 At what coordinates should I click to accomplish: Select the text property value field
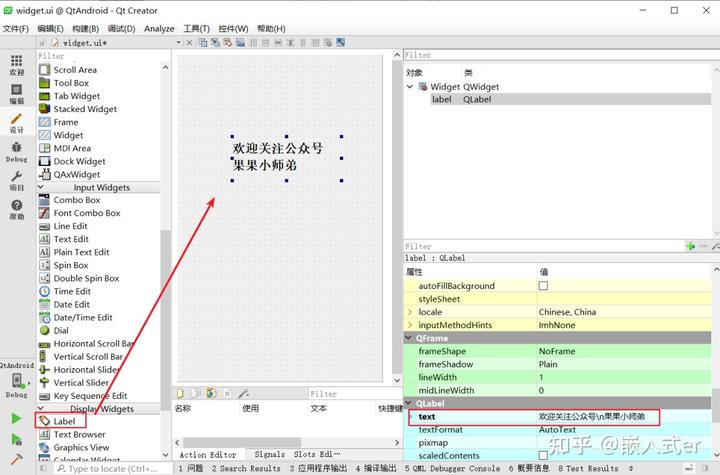coord(624,417)
